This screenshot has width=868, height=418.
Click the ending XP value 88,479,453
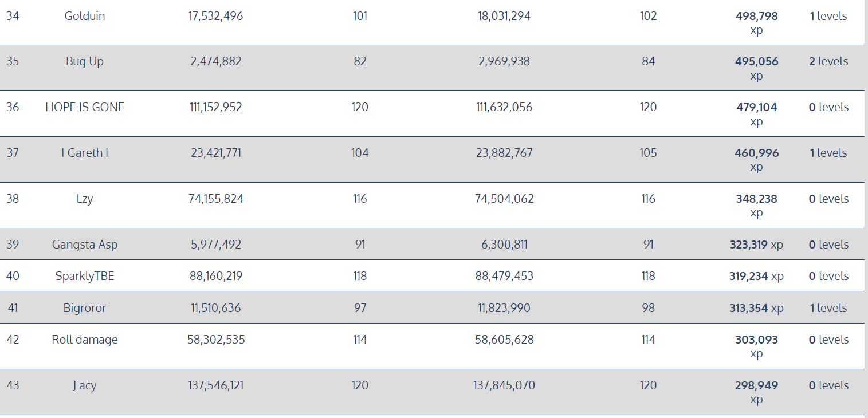pyautogui.click(x=504, y=276)
